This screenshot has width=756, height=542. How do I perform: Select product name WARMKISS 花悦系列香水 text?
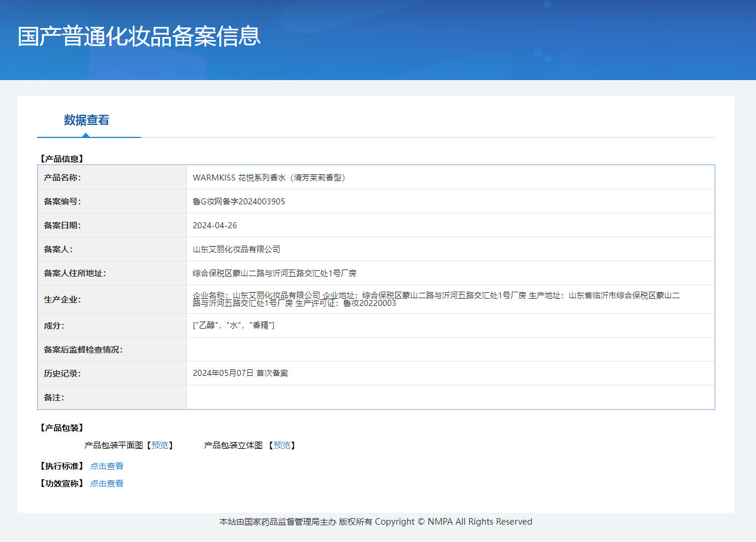pos(270,177)
